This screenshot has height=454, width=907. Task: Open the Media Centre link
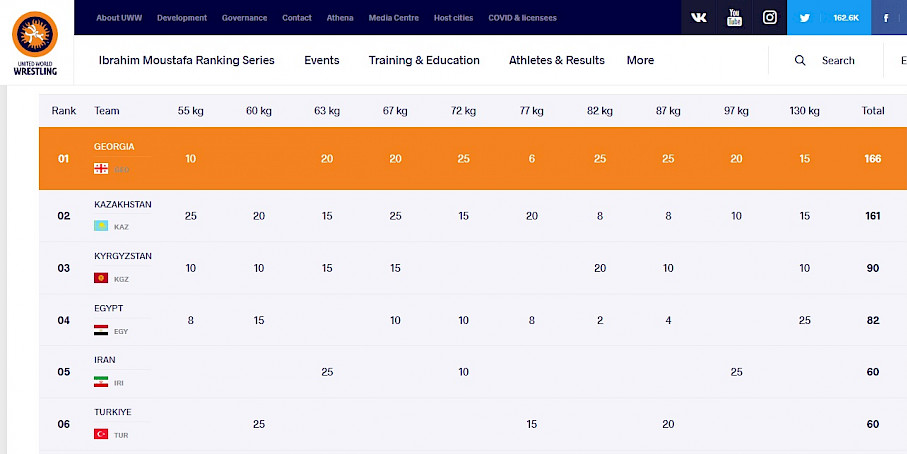(392, 18)
